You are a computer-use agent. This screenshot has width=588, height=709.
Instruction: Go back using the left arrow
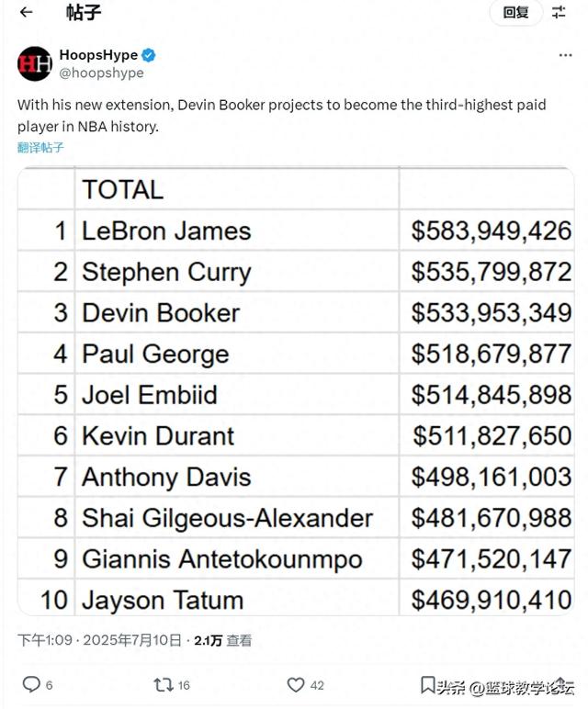[27, 12]
